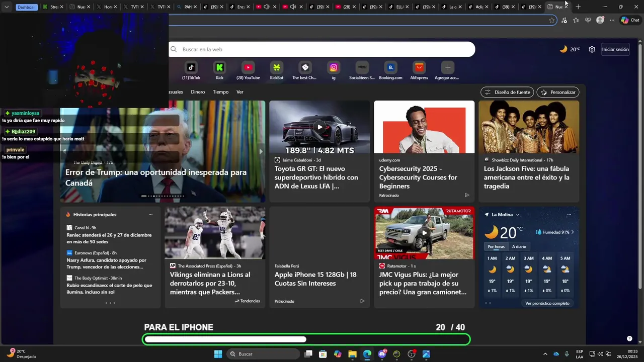This screenshot has width=644, height=362.
Task: Open Error de Trump headline
Action: 156,177
